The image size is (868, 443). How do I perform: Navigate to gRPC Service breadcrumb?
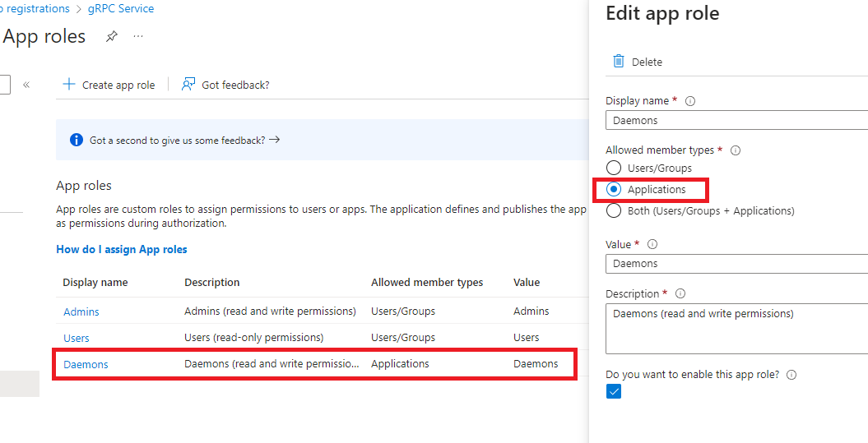pyautogui.click(x=121, y=9)
